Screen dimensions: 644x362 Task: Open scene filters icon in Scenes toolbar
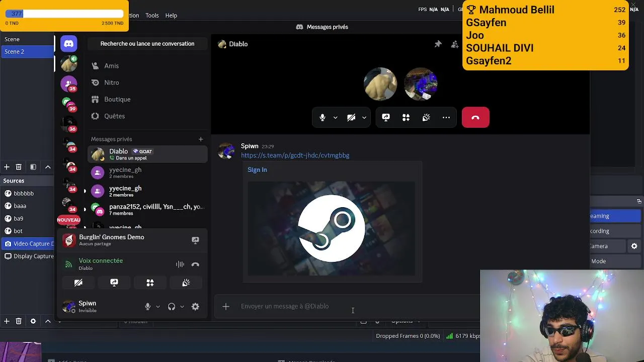(33, 167)
